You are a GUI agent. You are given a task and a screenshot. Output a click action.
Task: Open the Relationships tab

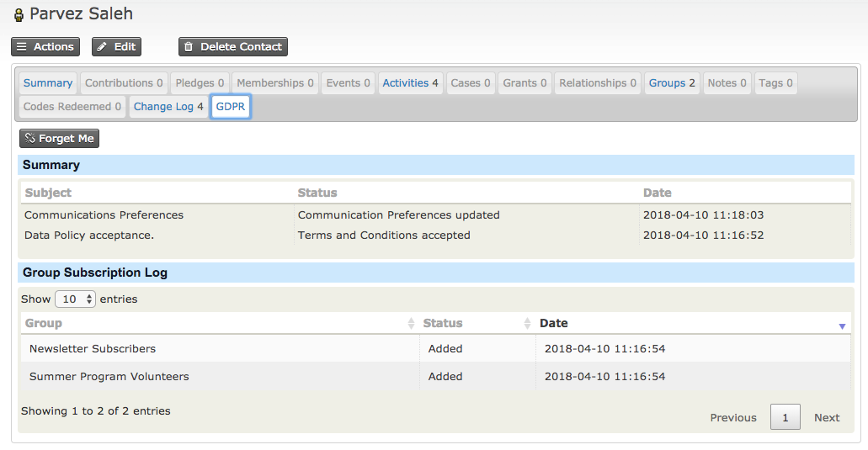[x=597, y=83]
